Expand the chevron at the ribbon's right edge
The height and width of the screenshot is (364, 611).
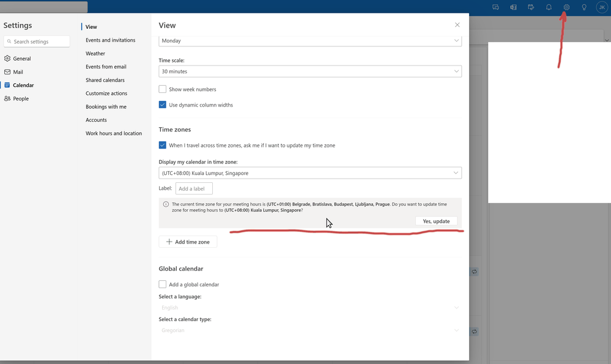607,40
